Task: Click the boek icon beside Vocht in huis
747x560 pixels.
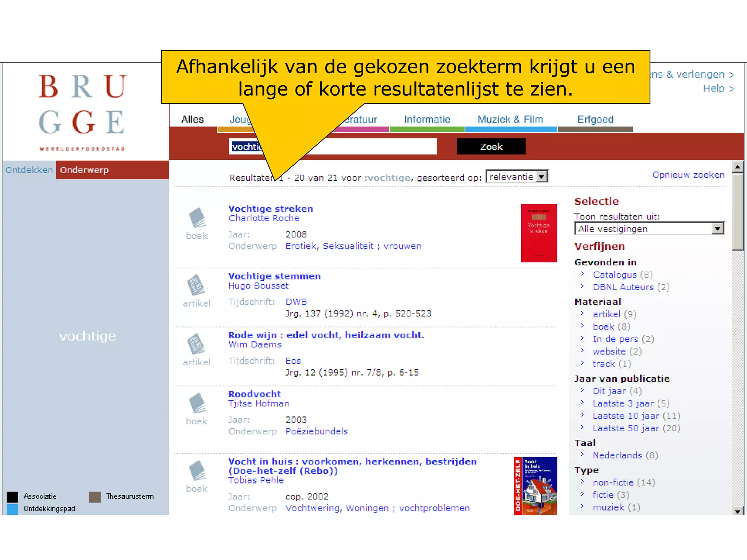Action: 197,471
